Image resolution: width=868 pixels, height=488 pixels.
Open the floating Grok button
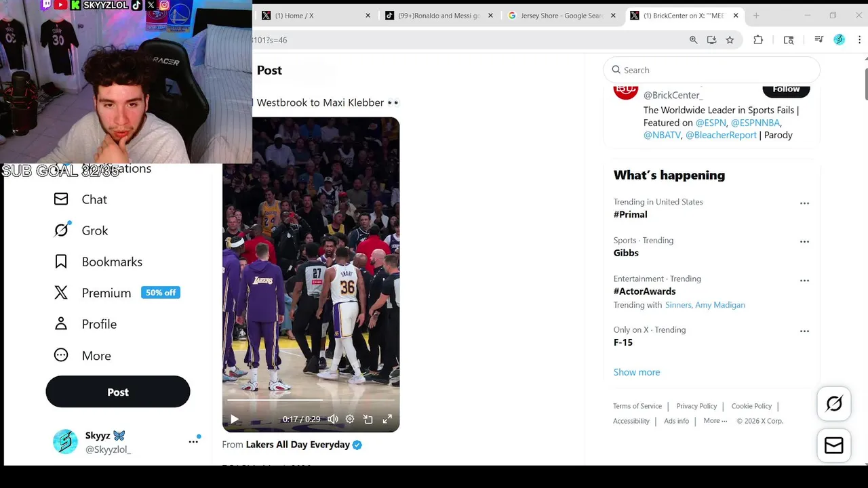[x=834, y=404]
